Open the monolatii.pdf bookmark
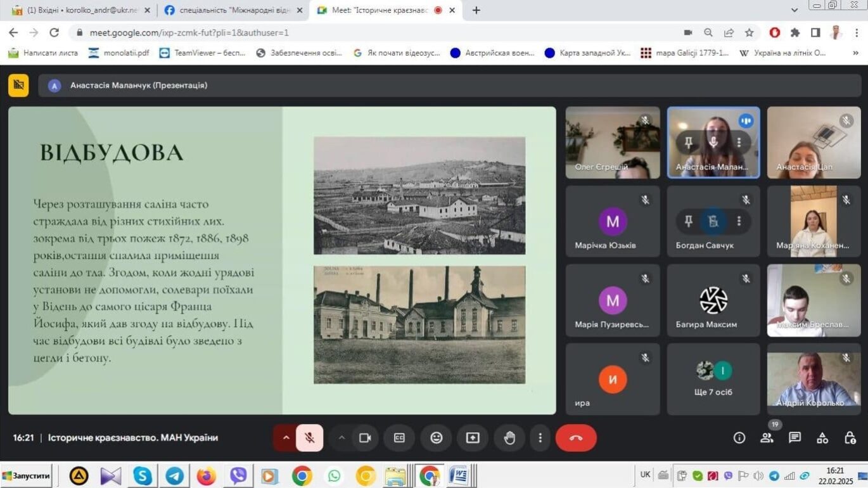The width and height of the screenshot is (868, 488). coord(119,53)
